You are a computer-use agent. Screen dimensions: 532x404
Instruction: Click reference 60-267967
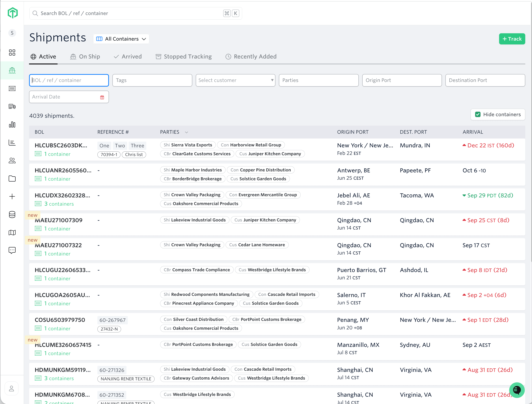[112, 320]
